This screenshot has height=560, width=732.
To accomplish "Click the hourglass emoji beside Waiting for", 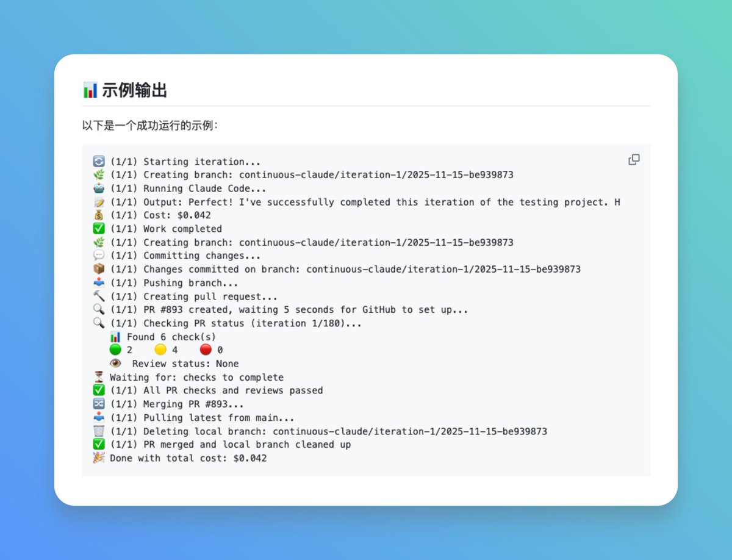I will tap(99, 377).
